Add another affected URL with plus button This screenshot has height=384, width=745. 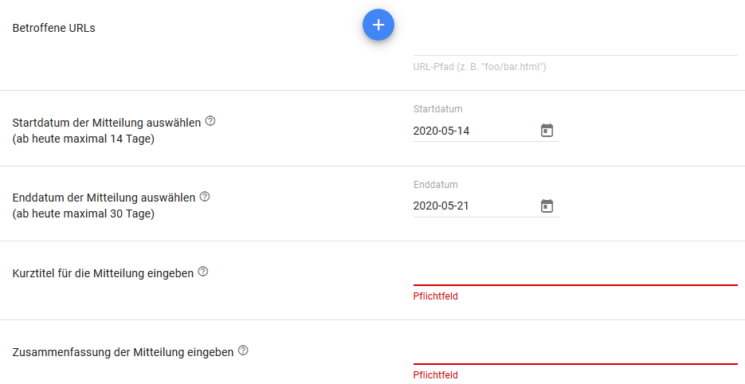pos(378,25)
